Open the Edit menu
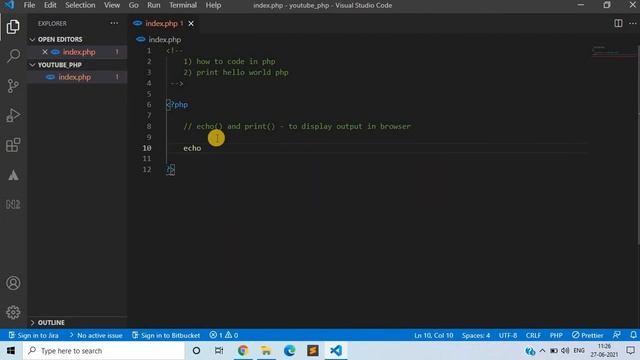The height and width of the screenshot is (360, 640). 50,5
